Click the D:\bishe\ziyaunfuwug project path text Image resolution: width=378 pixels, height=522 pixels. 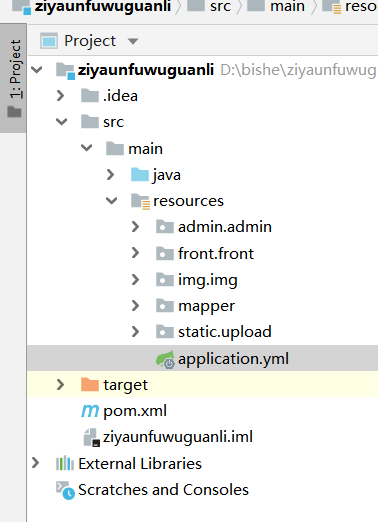[299, 70]
